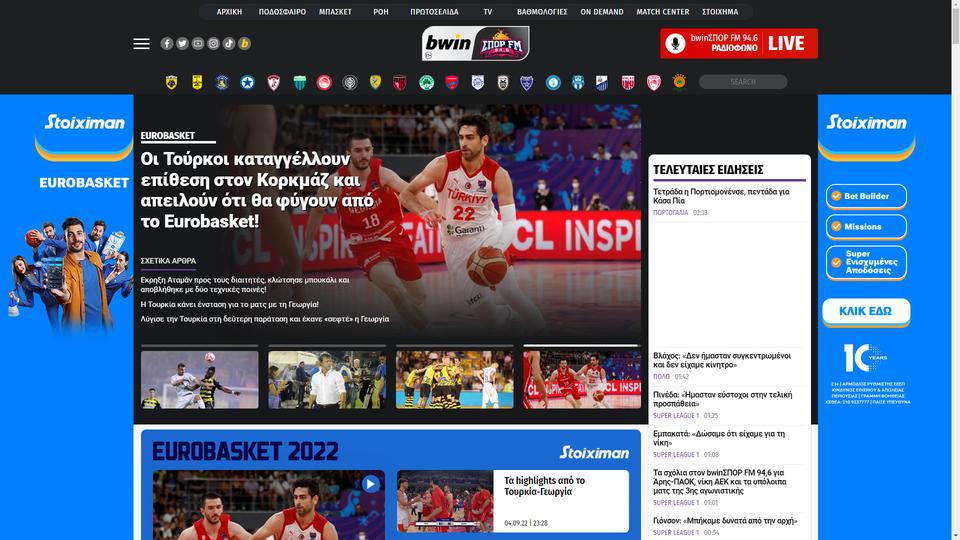Open the ΣΤΟΙΧΗΜΑ menu item
960x540 pixels.
720,12
